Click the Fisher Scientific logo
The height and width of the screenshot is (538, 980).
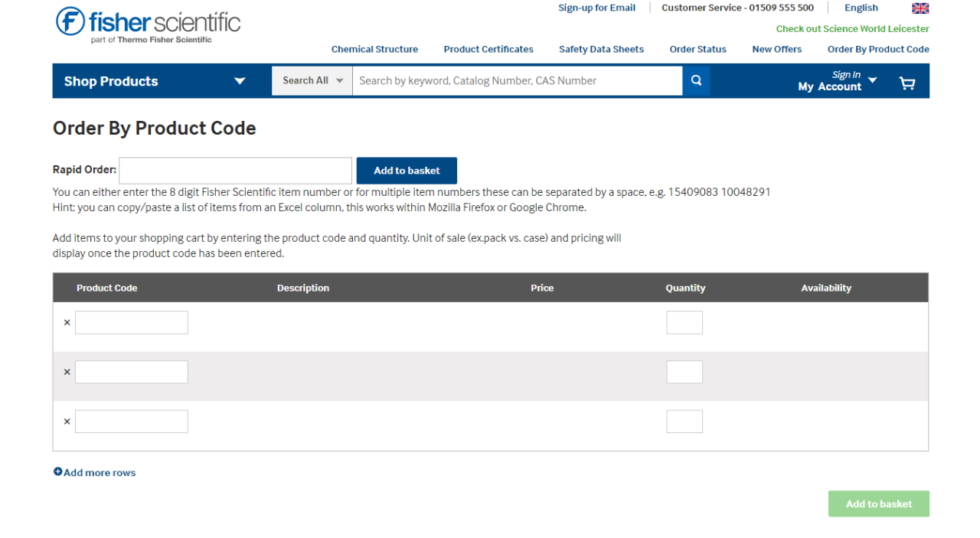click(148, 24)
